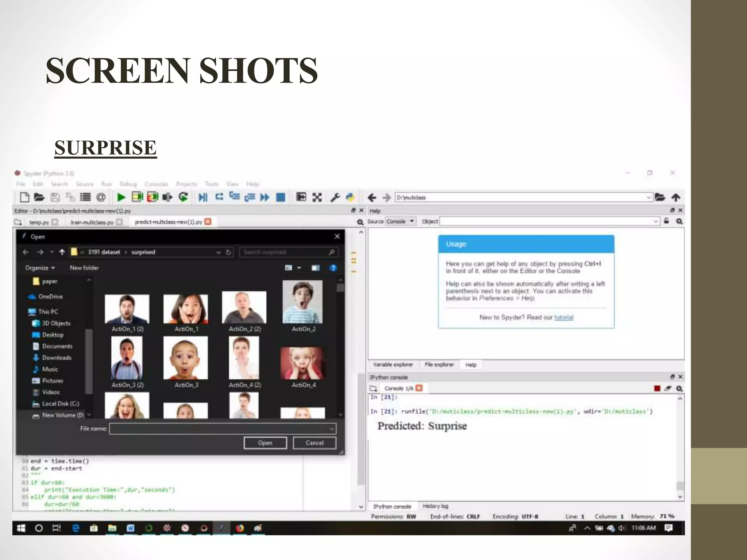The height and width of the screenshot is (560, 747).
Task: Switch to the History log tab
Action: tap(435, 506)
